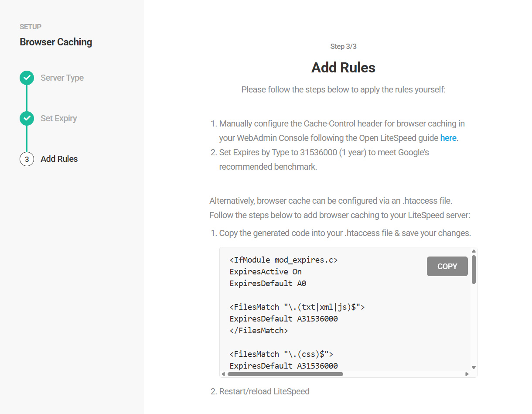Click the '</FilesMatch>' code line
Viewport: 532px width, 414px height.
[259, 331]
